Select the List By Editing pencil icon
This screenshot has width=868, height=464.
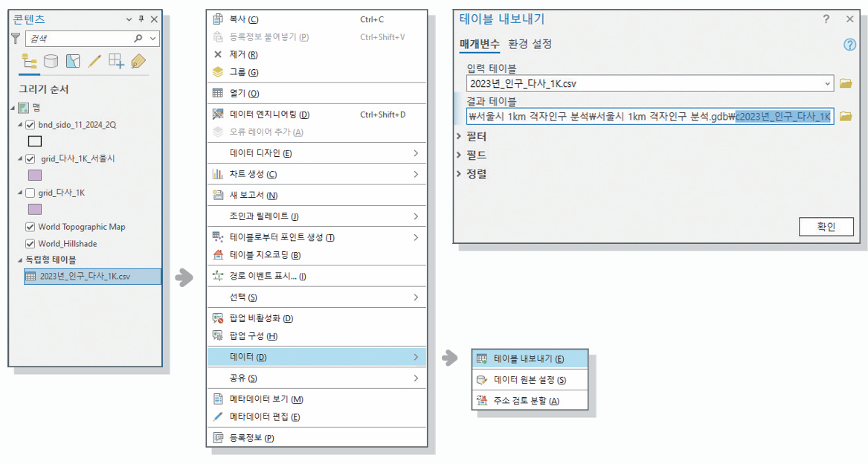coord(94,61)
